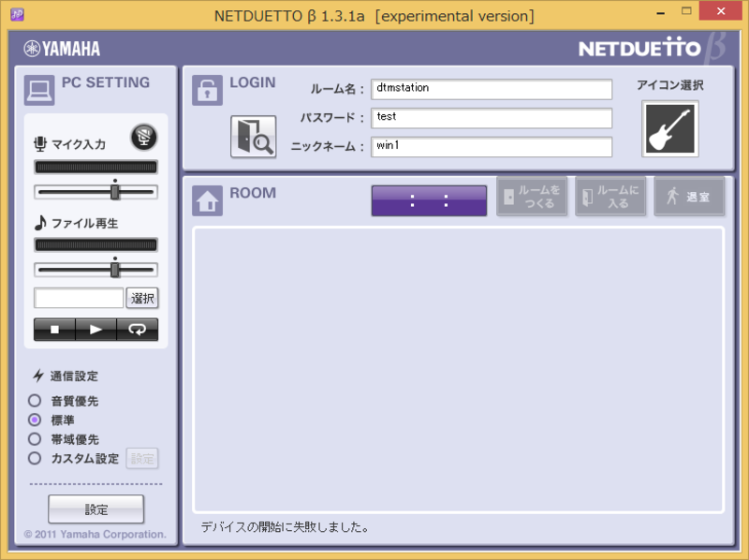Image resolution: width=749 pixels, height=560 pixels.
Task: Stop file playback
Action: (x=54, y=330)
